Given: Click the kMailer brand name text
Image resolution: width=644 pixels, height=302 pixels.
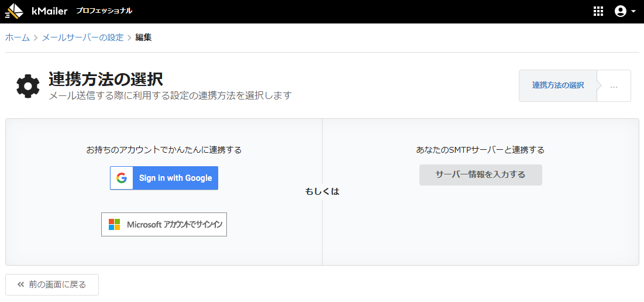Looking at the screenshot, I should tap(50, 11).
